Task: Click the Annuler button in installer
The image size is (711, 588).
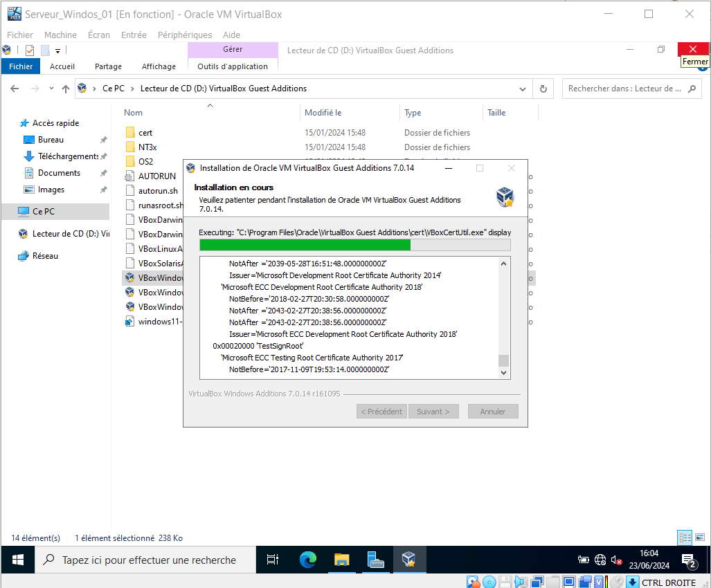Action: point(492,411)
